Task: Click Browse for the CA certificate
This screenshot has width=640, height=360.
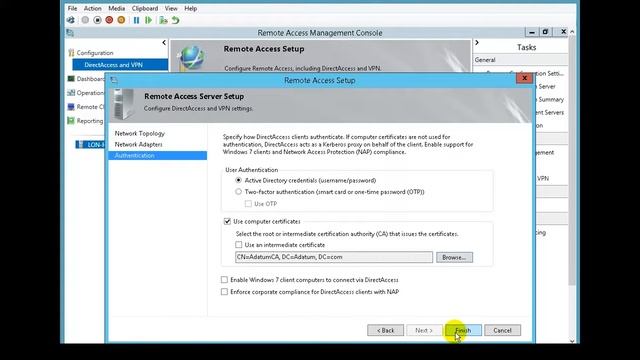Action: tap(454, 258)
